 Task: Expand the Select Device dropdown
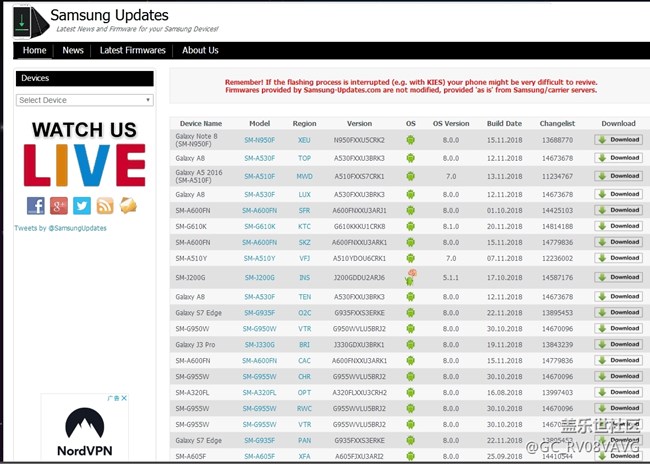point(85,100)
